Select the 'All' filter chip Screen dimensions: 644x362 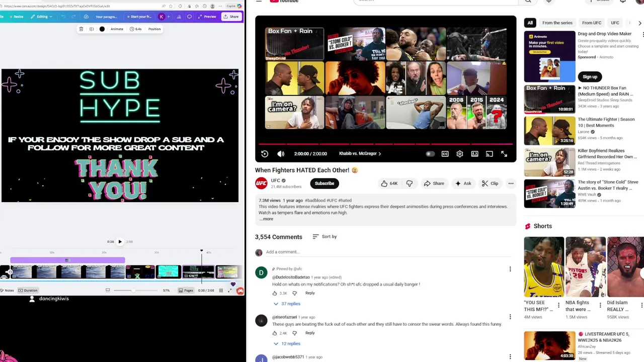point(530,23)
